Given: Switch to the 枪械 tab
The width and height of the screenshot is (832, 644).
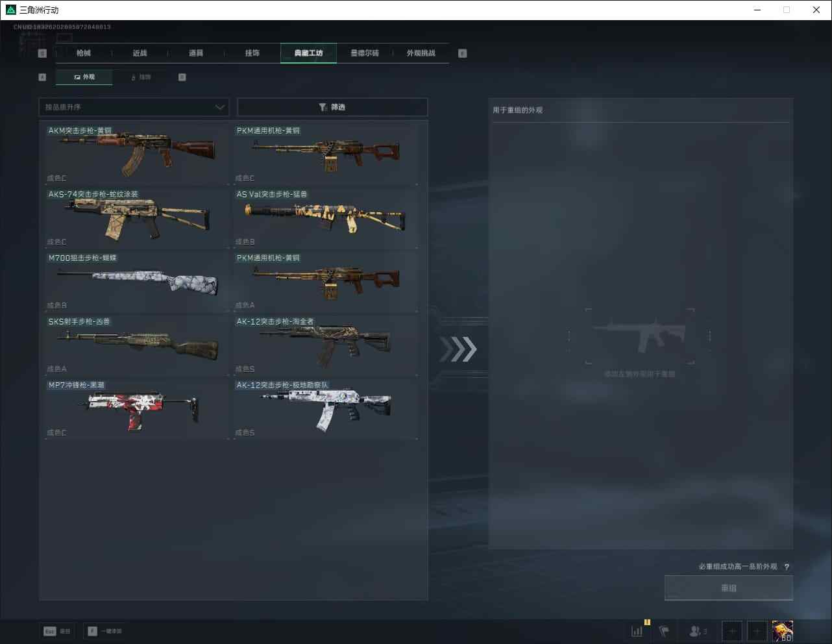Looking at the screenshot, I should point(84,53).
